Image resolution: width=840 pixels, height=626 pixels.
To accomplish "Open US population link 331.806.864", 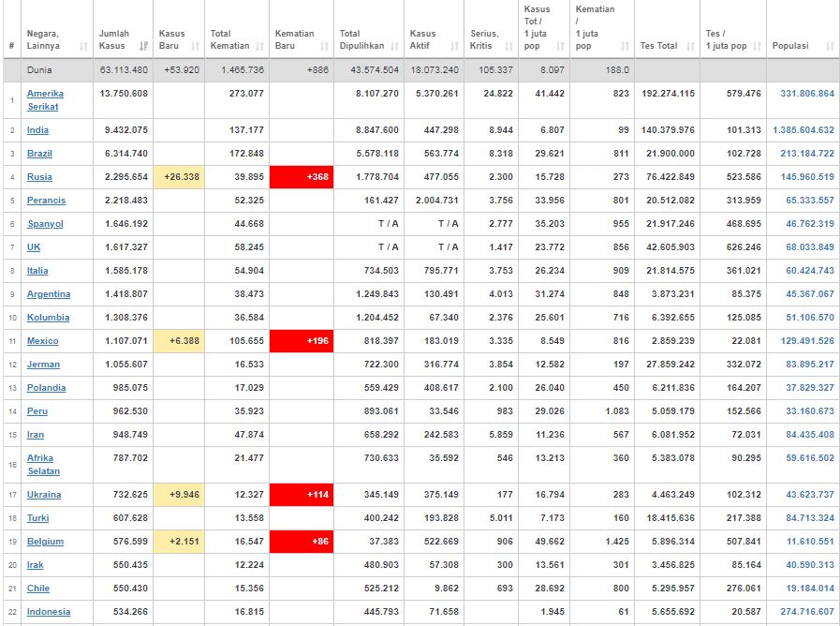I will 807,94.
